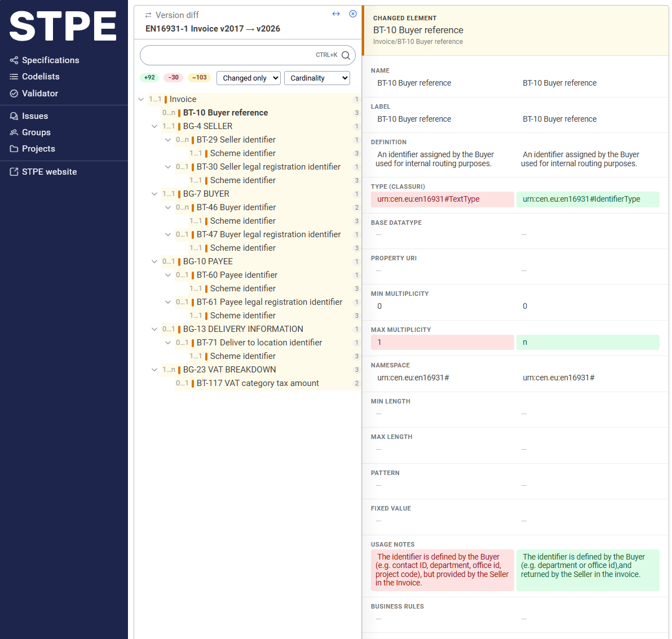Image resolution: width=672 pixels, height=639 pixels.
Task: Select BG-7 BUYER tree row
Action: 261,194
